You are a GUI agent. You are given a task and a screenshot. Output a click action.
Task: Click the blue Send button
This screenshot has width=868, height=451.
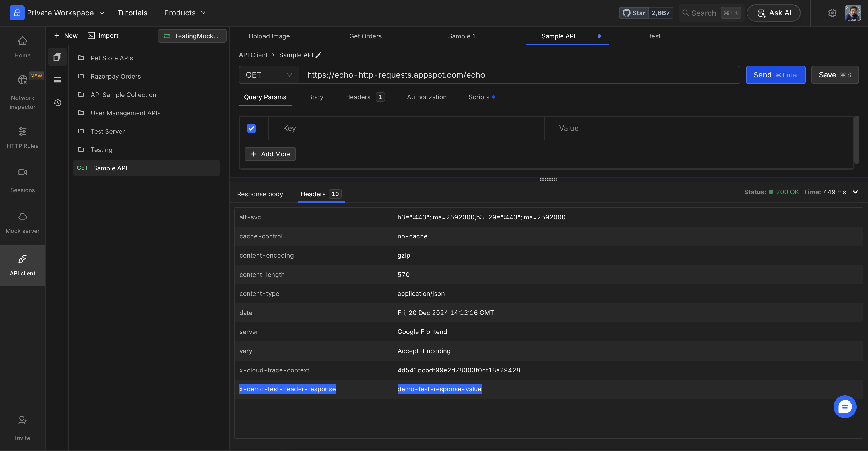point(775,75)
